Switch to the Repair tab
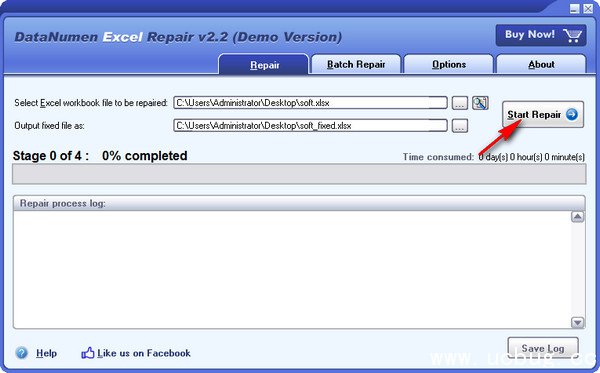Image resolution: width=600 pixels, height=373 pixels. pos(264,65)
